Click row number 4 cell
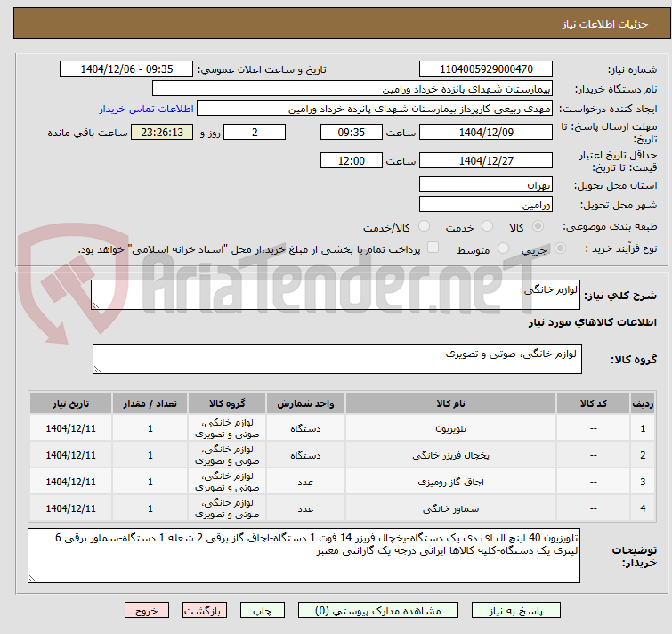Screen dimensions: 672x634 coord(643,508)
